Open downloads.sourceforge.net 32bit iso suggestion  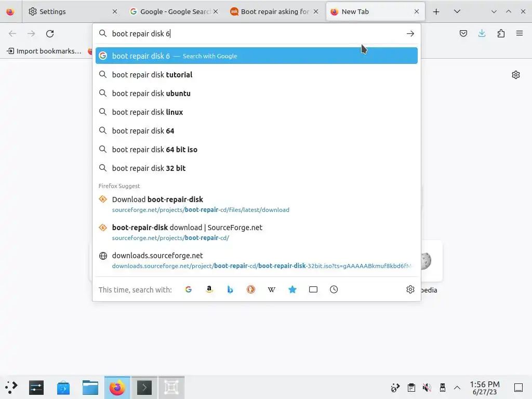tap(257, 260)
